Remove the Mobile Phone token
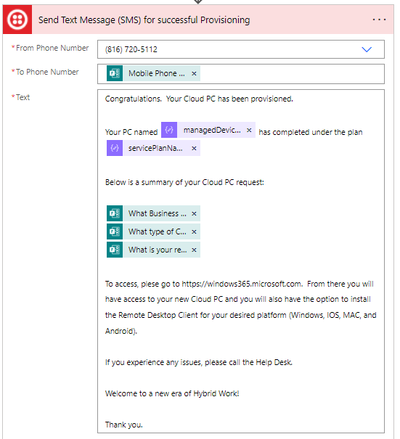Viewport: 400px width, 439px height. (x=194, y=73)
